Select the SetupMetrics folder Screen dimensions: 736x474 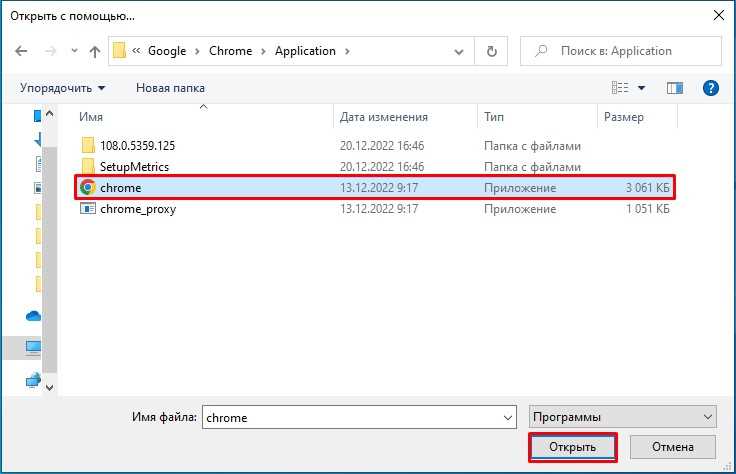click(376, 167)
